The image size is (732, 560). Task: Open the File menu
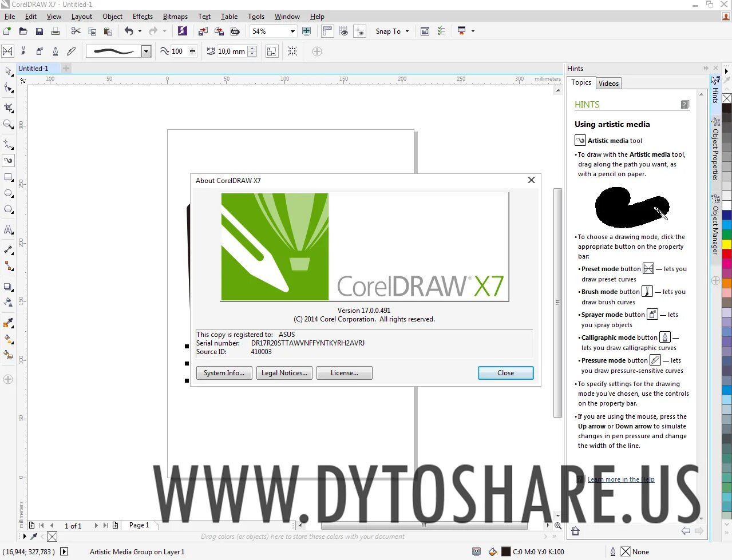[10, 16]
